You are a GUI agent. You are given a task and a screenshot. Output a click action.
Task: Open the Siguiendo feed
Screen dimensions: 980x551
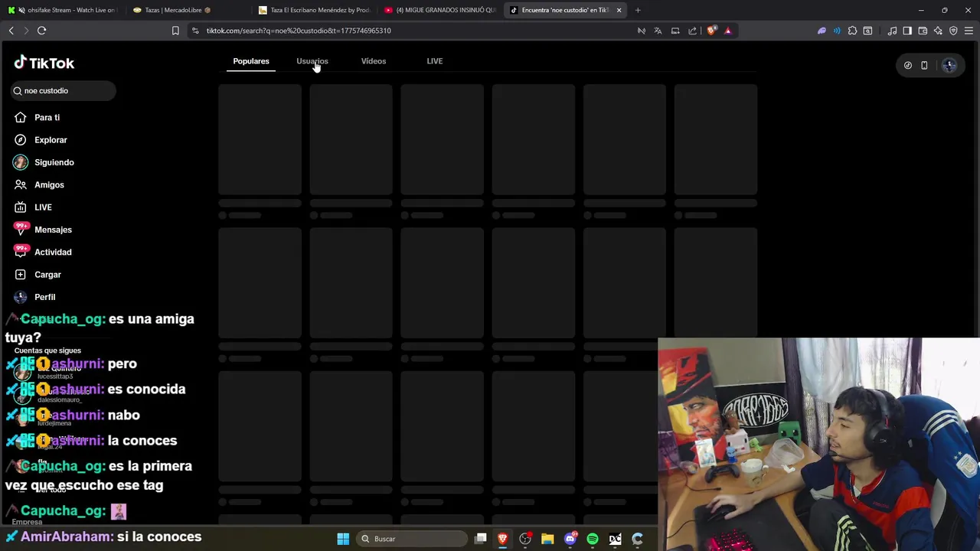(x=44, y=162)
